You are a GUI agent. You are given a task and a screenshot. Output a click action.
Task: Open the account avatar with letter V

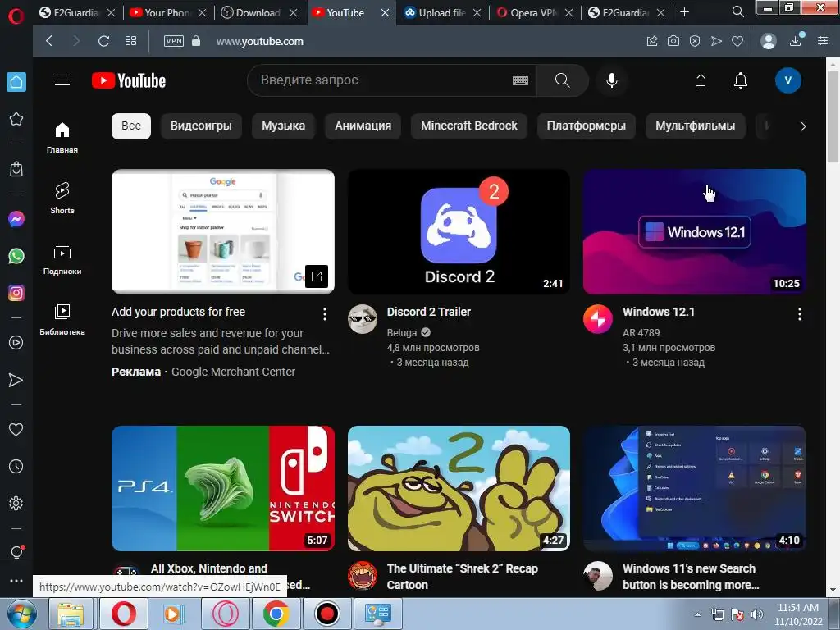788,80
